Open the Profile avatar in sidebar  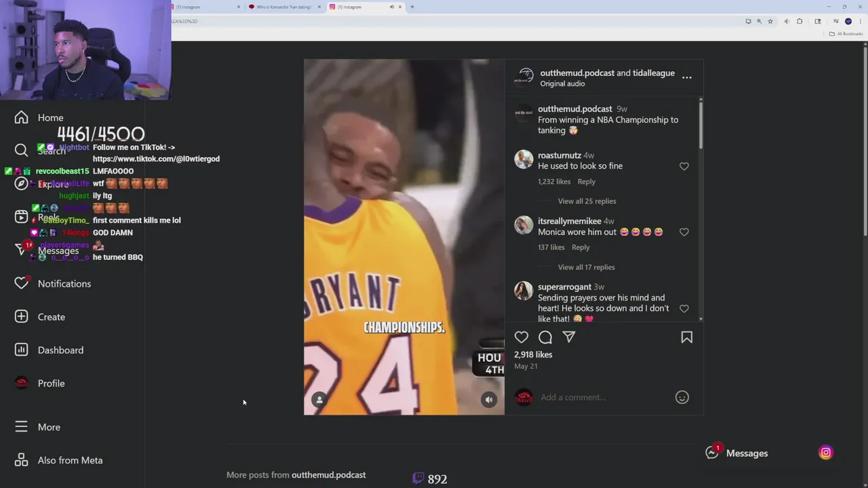22,383
